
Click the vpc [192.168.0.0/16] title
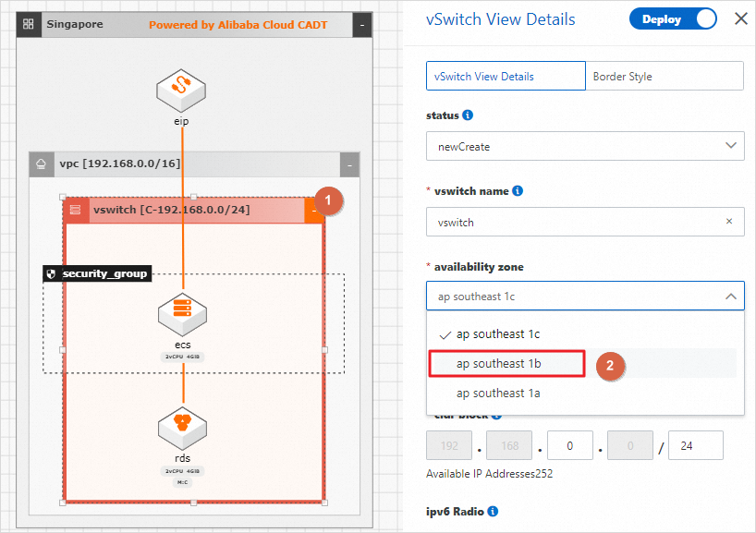(119, 164)
